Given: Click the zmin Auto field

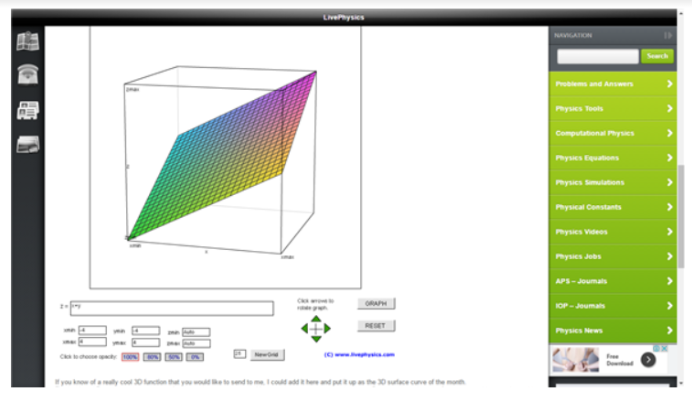Looking at the screenshot, I should point(196,332).
